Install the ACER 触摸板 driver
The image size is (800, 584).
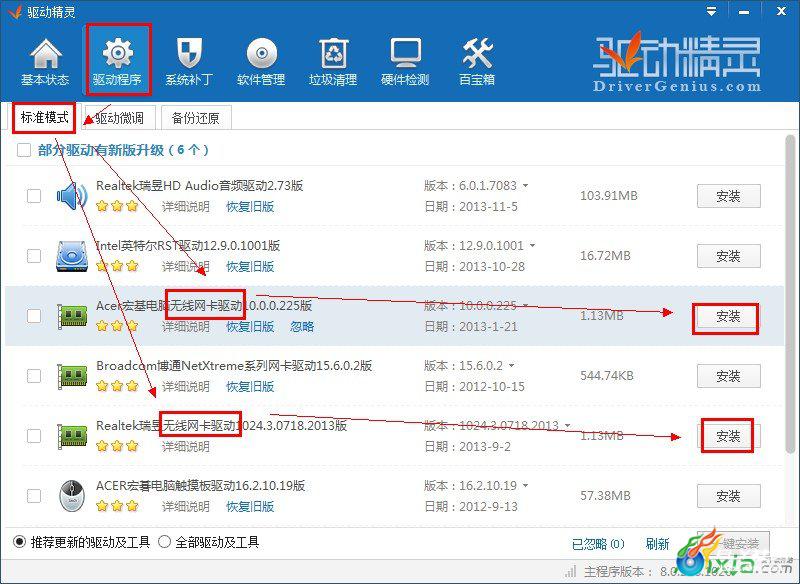coord(729,496)
